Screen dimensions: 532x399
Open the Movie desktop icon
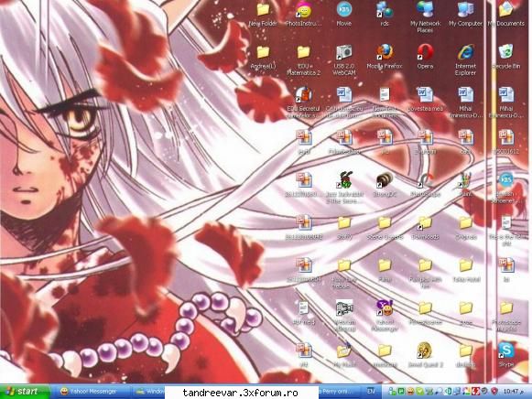coord(343,14)
